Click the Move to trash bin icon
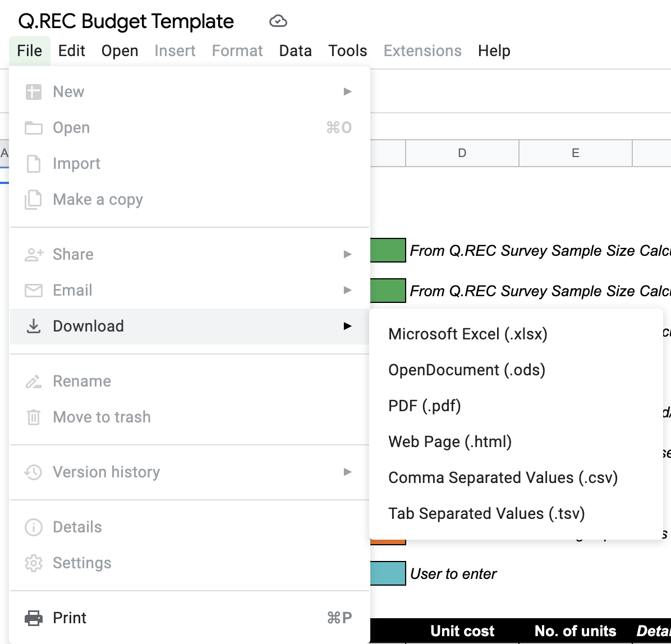The image size is (671, 644). (x=34, y=417)
